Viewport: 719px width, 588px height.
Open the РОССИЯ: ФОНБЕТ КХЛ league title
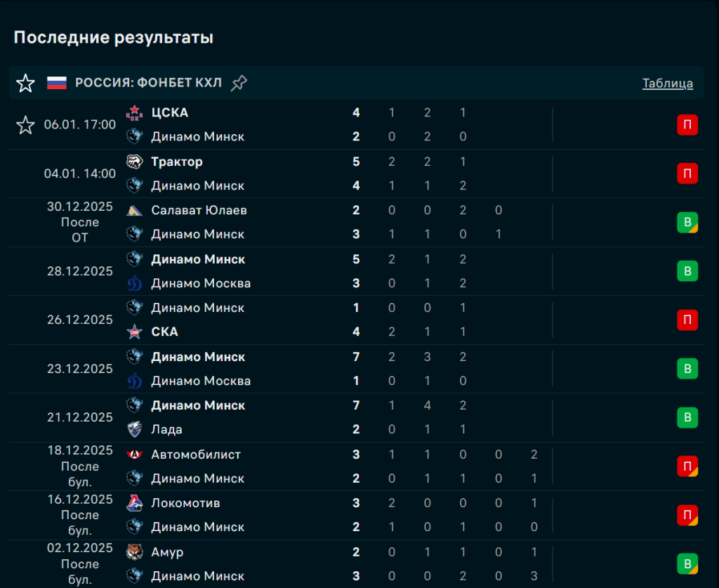[148, 84]
